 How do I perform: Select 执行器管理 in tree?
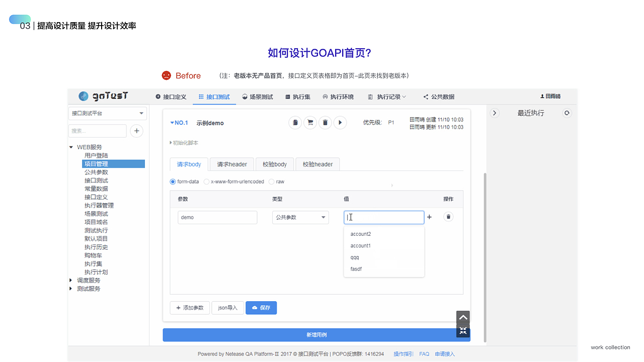[99, 205]
